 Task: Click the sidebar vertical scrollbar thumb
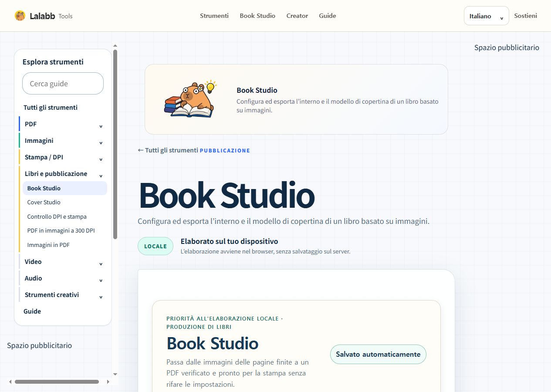115,144
